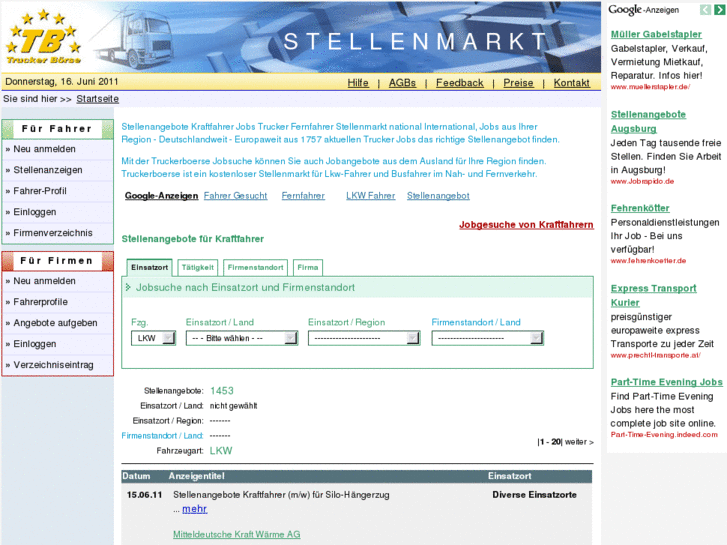Click weiter to the next results page

point(579,442)
